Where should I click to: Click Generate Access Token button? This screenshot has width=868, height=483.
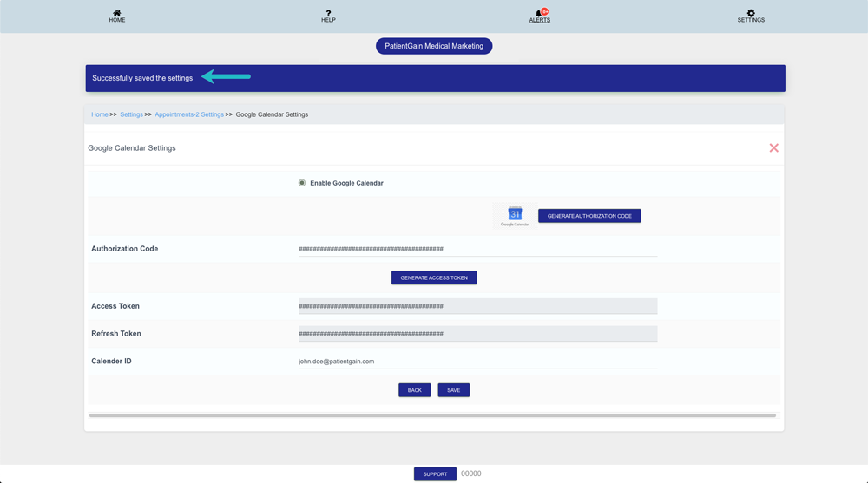coord(434,277)
